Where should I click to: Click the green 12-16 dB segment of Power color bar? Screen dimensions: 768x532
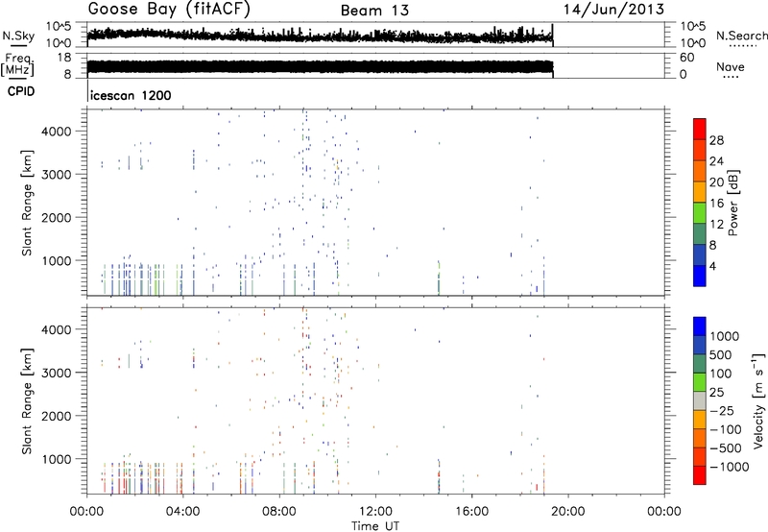coord(700,212)
